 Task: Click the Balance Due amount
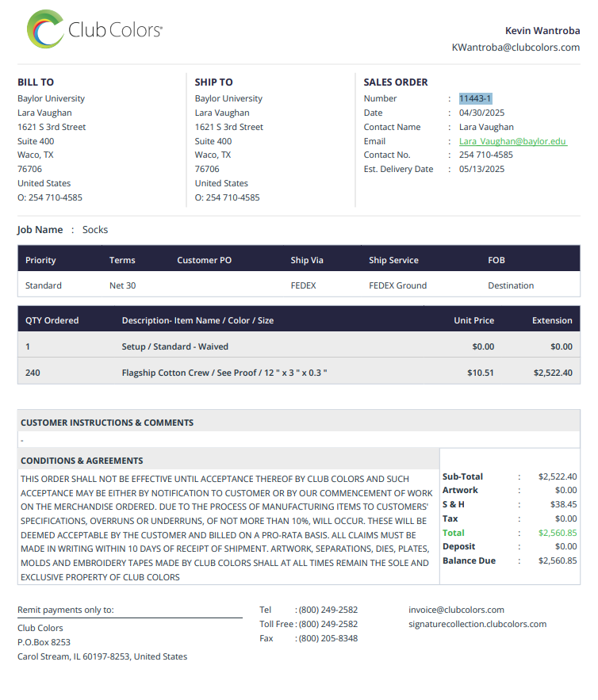tap(558, 560)
